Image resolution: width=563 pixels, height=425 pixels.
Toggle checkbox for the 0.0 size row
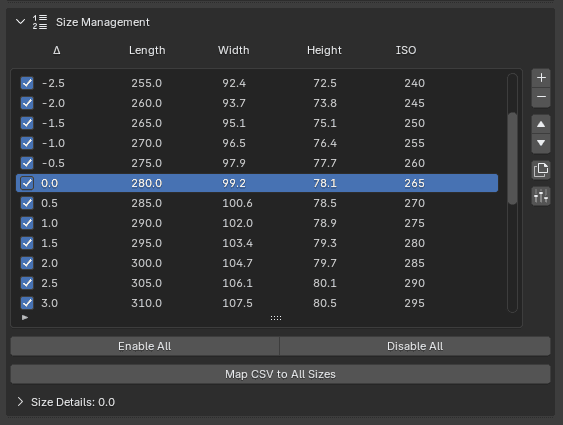pos(27,183)
